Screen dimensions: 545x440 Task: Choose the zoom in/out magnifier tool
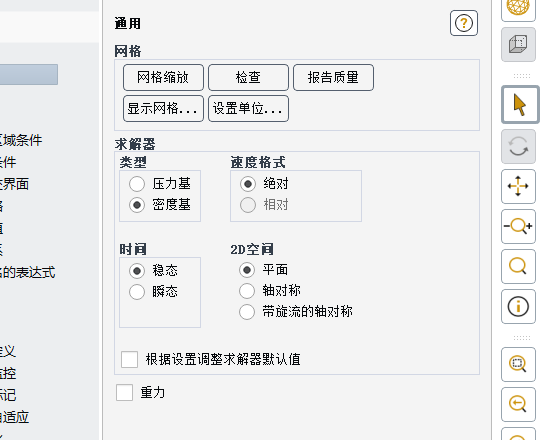518,226
